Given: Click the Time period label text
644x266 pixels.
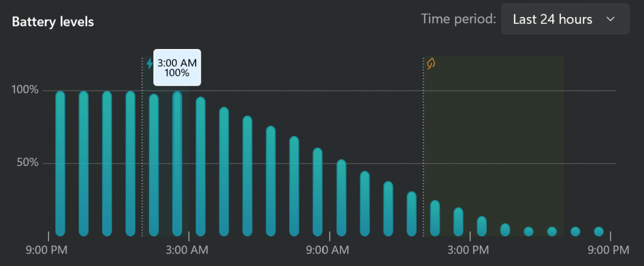Looking at the screenshot, I should [458, 19].
